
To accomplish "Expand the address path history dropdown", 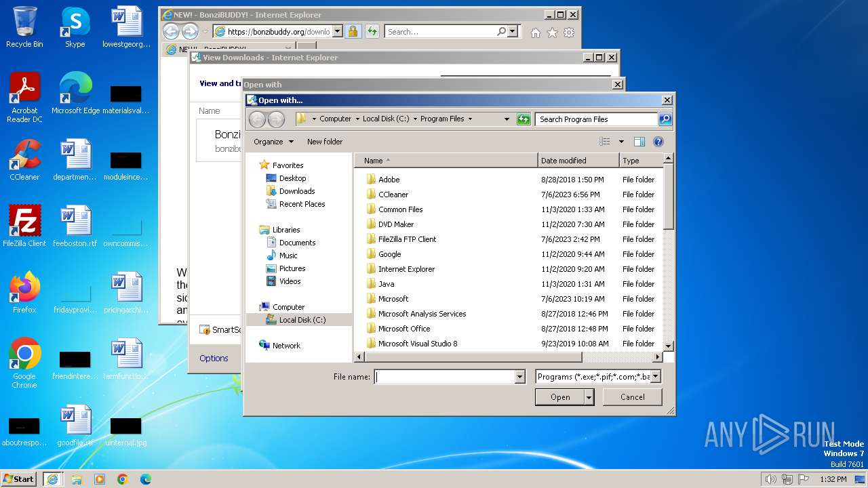I will 507,119.
